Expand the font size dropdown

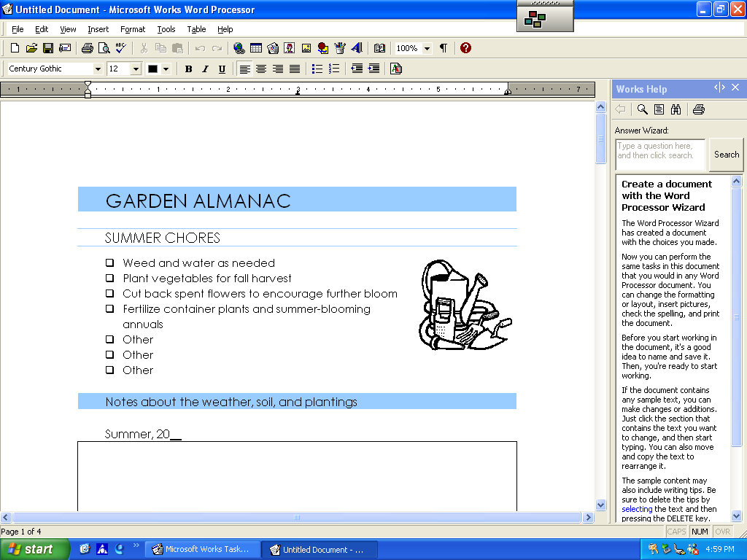click(136, 69)
